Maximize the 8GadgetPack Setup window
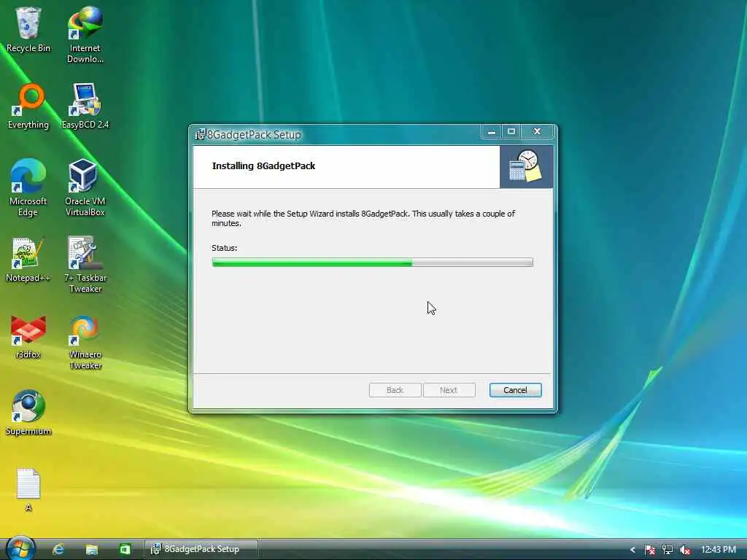747x560 pixels. pos(511,131)
